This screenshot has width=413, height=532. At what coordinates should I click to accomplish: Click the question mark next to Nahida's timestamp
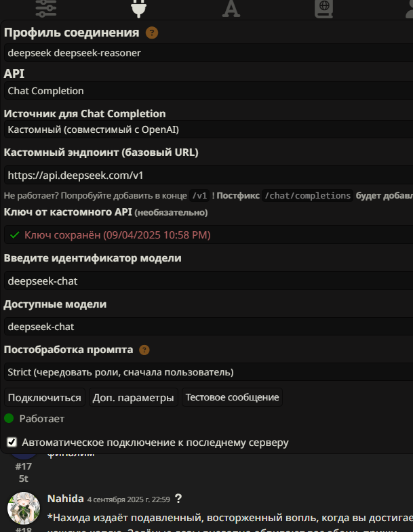pyautogui.click(x=178, y=498)
